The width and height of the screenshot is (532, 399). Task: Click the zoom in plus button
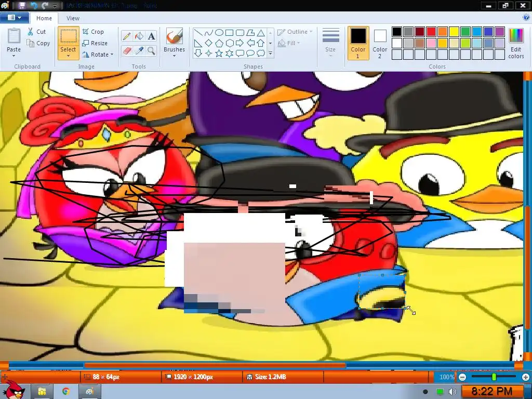coord(526,377)
